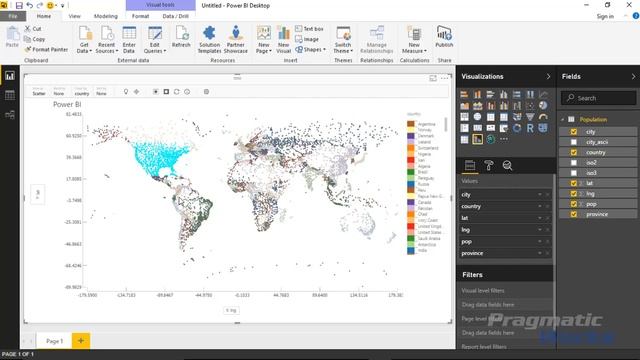Open the File menu tab

[x=13, y=16]
